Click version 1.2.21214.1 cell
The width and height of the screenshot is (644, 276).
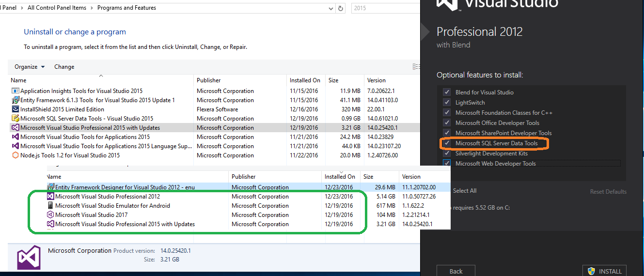416,215
